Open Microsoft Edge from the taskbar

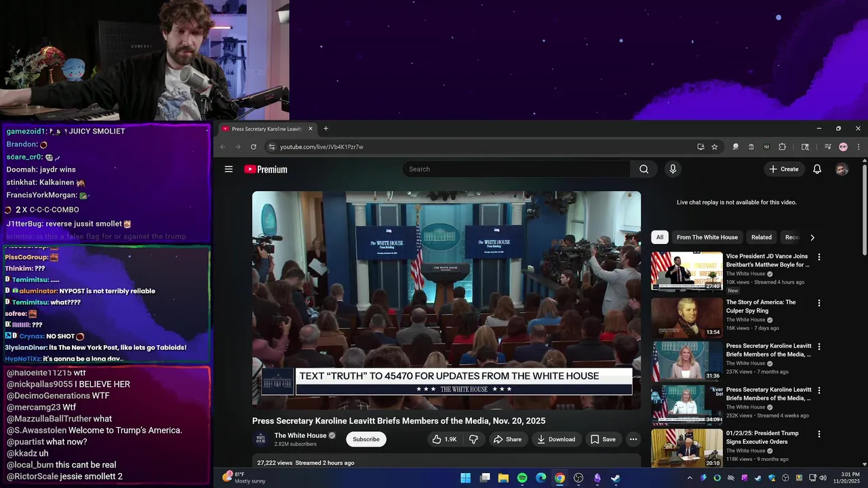click(x=541, y=478)
